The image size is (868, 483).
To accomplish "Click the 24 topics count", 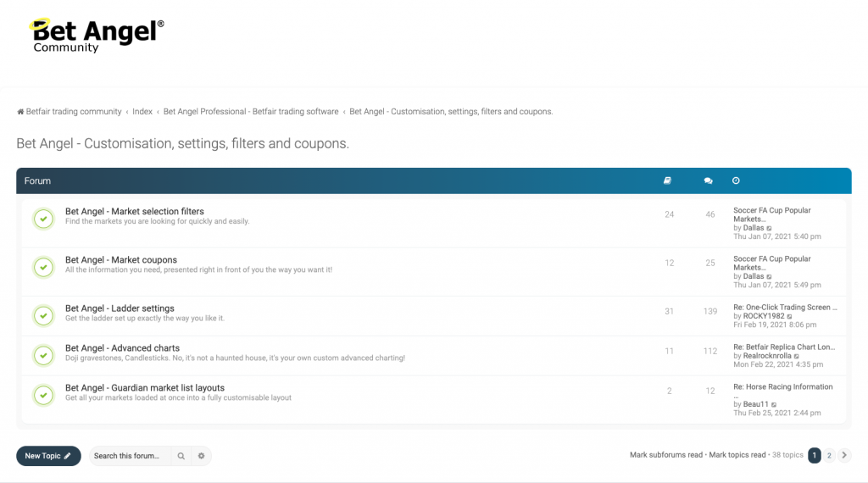I will coord(670,214).
